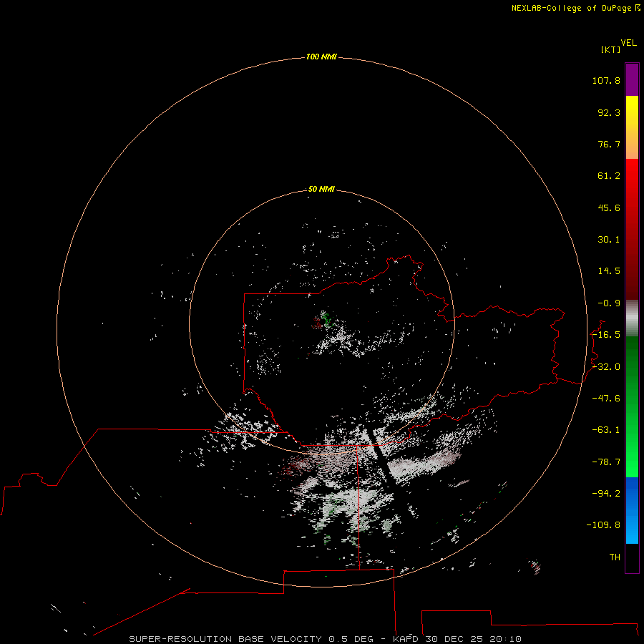Click the VEL legend title
The width and height of the screenshot is (644, 644).
pyautogui.click(x=628, y=43)
